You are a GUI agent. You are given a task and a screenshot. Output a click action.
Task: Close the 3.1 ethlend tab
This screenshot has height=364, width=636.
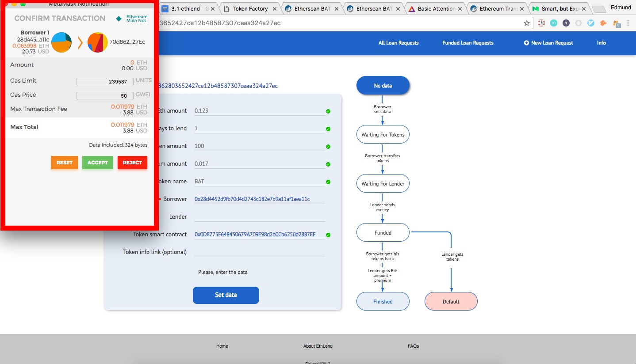pyautogui.click(x=213, y=9)
